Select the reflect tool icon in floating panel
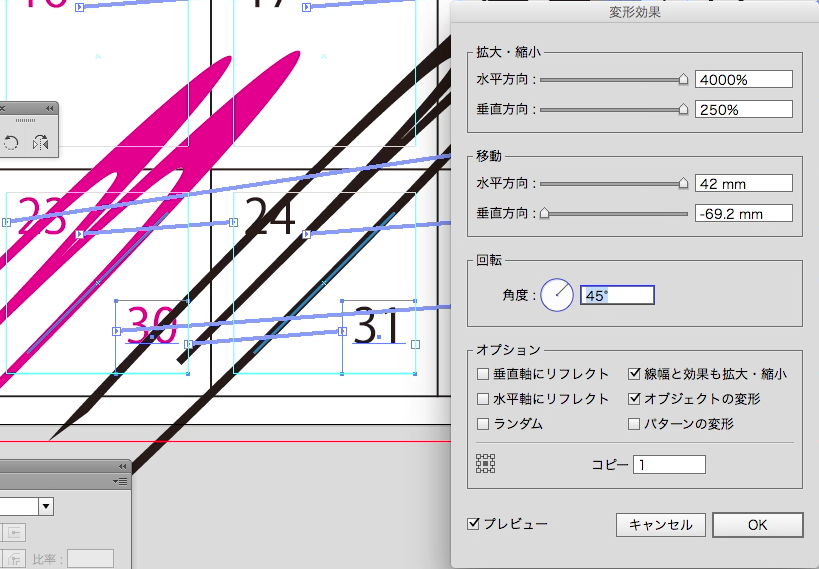This screenshot has height=569, width=819. pos(40,143)
